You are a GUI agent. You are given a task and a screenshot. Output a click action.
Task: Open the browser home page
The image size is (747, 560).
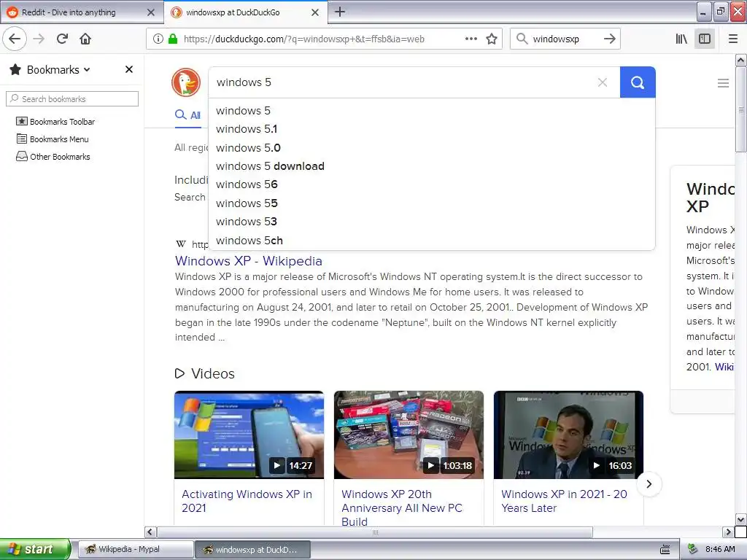click(x=85, y=39)
